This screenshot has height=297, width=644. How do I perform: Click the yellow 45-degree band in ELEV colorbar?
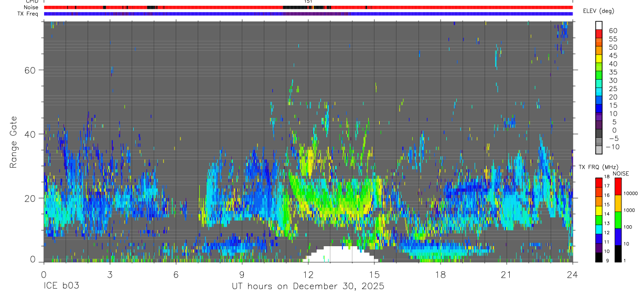pyautogui.click(x=599, y=58)
